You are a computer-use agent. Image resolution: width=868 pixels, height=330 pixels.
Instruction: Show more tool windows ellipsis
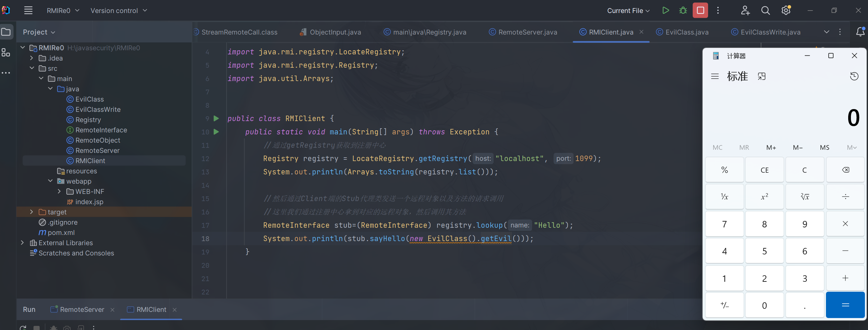[6, 73]
